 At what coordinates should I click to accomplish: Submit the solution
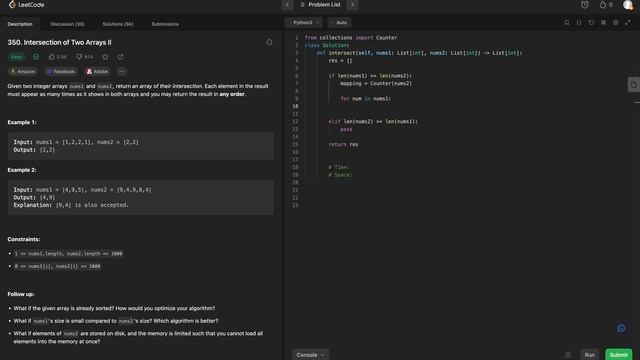618,355
